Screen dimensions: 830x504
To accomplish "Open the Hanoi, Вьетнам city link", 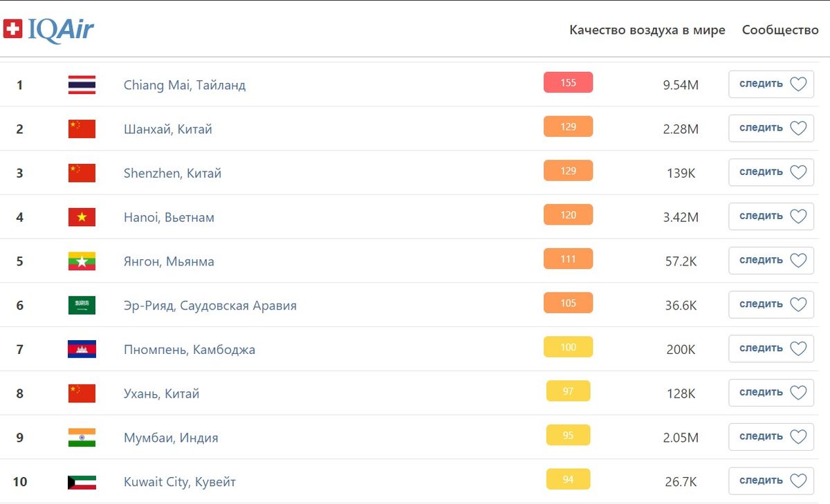I will pyautogui.click(x=169, y=217).
